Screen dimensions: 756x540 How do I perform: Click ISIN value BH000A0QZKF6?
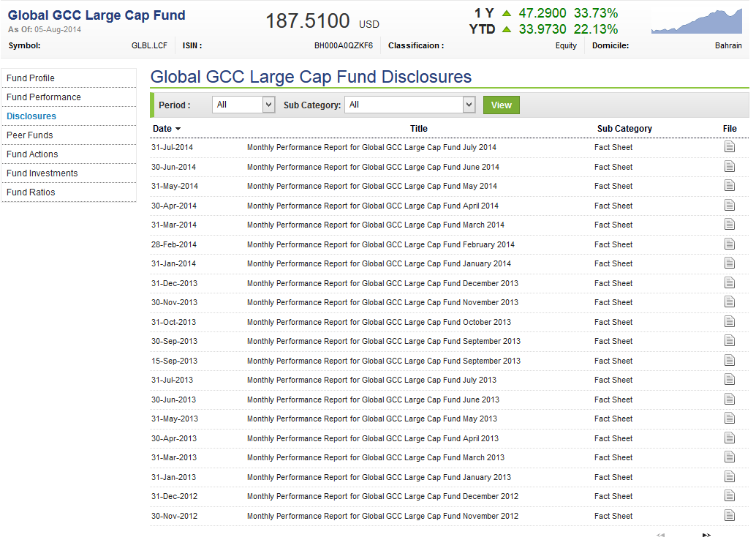click(x=344, y=46)
